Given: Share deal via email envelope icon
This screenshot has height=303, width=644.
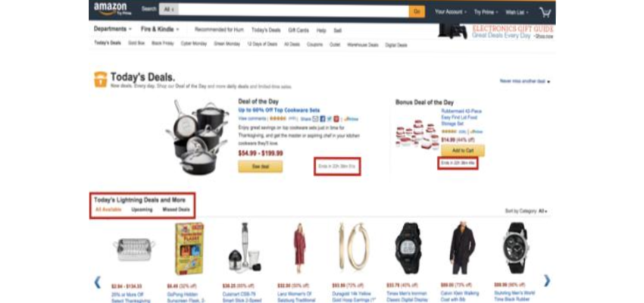Looking at the screenshot, I should pyautogui.click(x=315, y=119).
